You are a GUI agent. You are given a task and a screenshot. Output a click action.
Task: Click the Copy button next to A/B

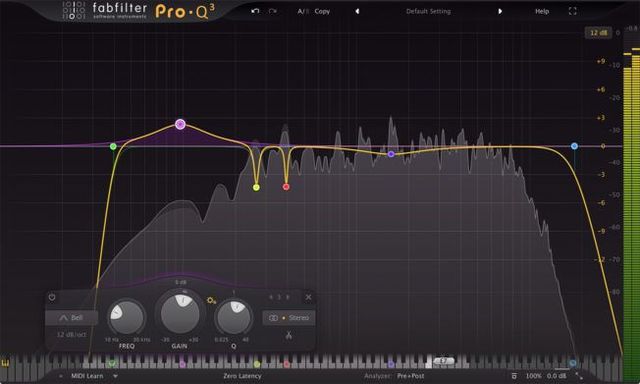pyautogui.click(x=322, y=11)
